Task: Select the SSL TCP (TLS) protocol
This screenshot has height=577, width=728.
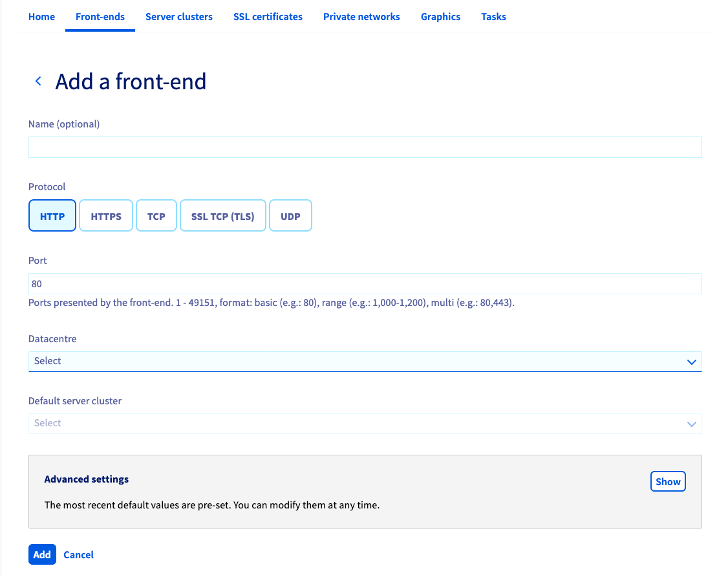Action: [222, 215]
